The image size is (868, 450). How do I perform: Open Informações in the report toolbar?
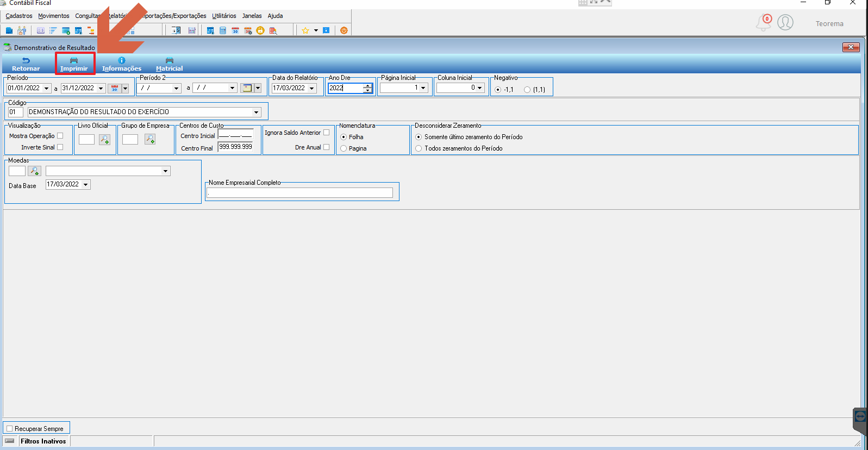tap(122, 64)
